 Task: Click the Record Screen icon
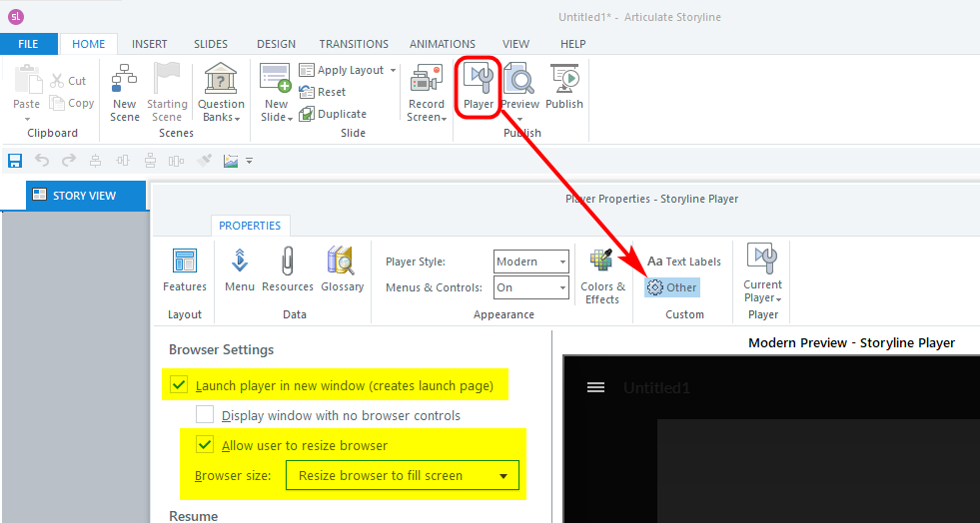427,78
